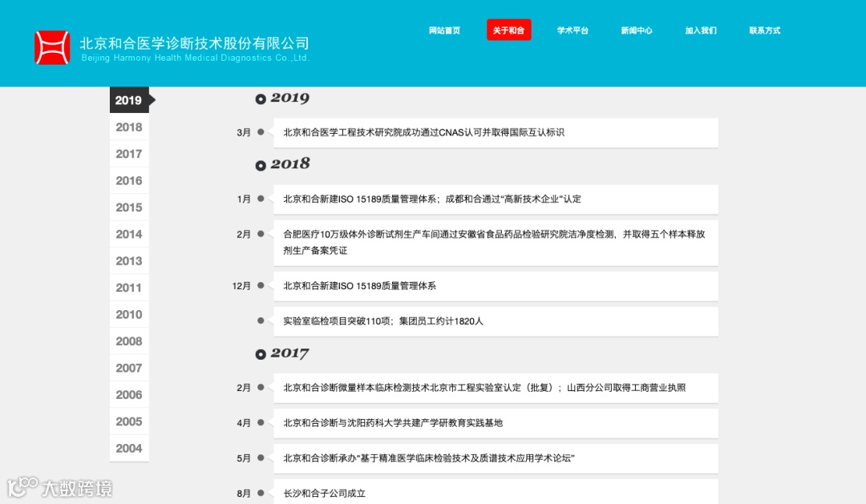866x504 pixels.
Task: Click the 山西分公司 entry for February 2017
Action: pos(496,388)
